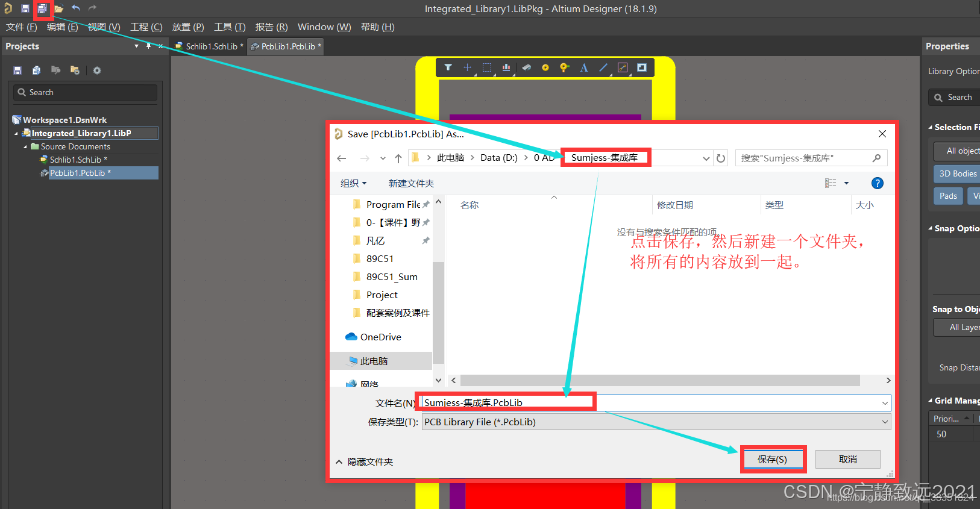Click 新建文件夹 button
The width and height of the screenshot is (980, 509).
(411, 183)
